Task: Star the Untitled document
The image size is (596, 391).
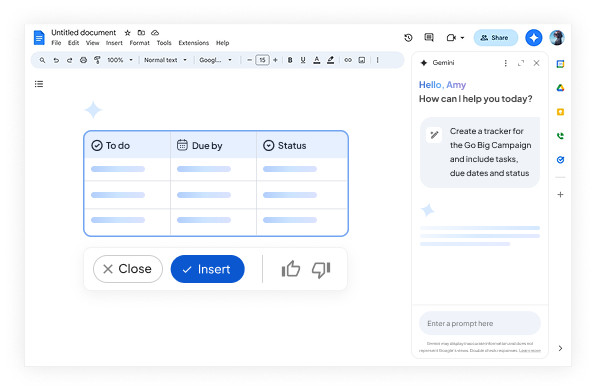Action: coord(128,33)
